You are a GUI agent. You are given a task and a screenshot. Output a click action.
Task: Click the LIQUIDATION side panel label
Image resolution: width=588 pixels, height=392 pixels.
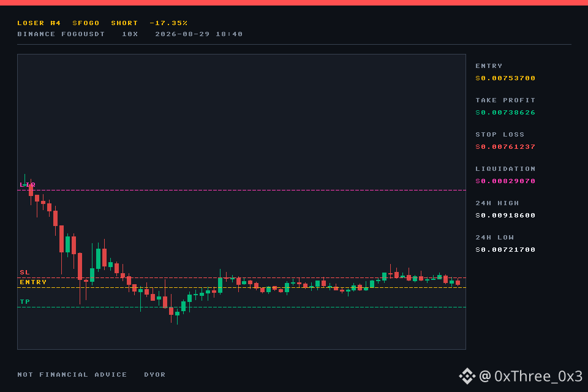(x=505, y=169)
